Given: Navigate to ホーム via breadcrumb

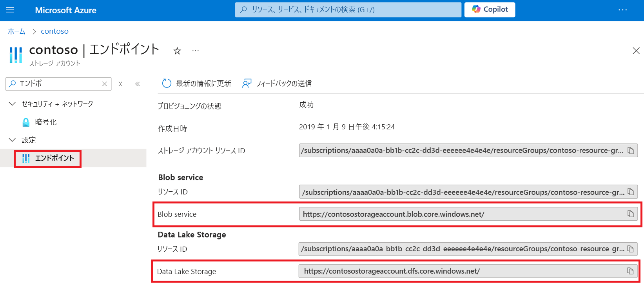Looking at the screenshot, I should click(16, 31).
